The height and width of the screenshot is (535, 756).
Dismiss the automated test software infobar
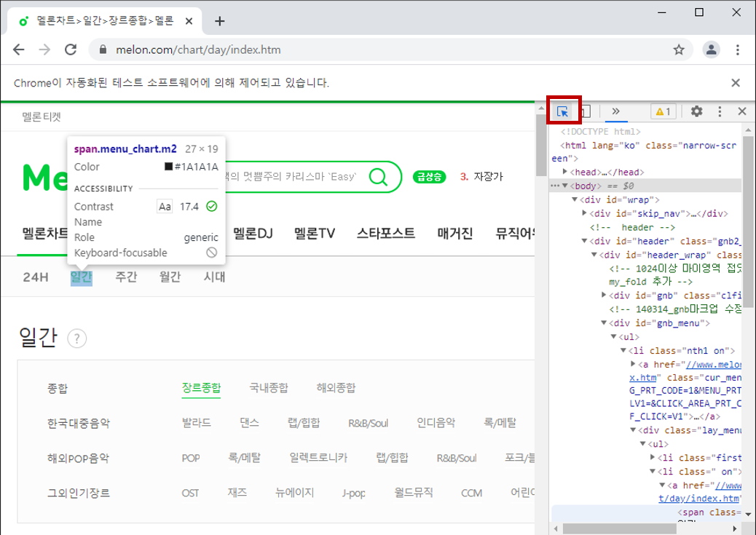click(736, 83)
